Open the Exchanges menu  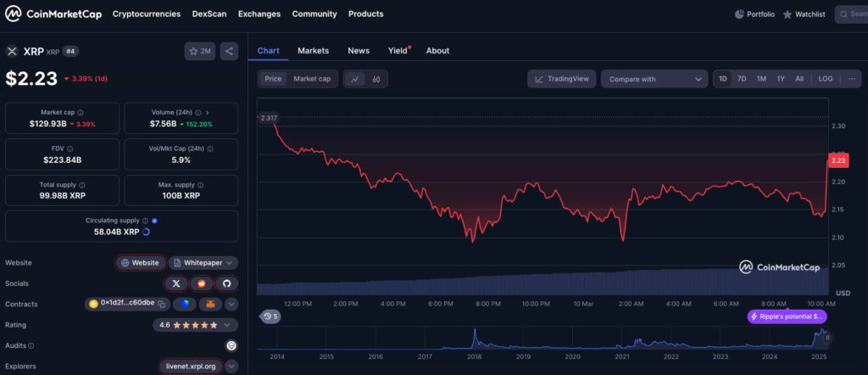coord(259,14)
